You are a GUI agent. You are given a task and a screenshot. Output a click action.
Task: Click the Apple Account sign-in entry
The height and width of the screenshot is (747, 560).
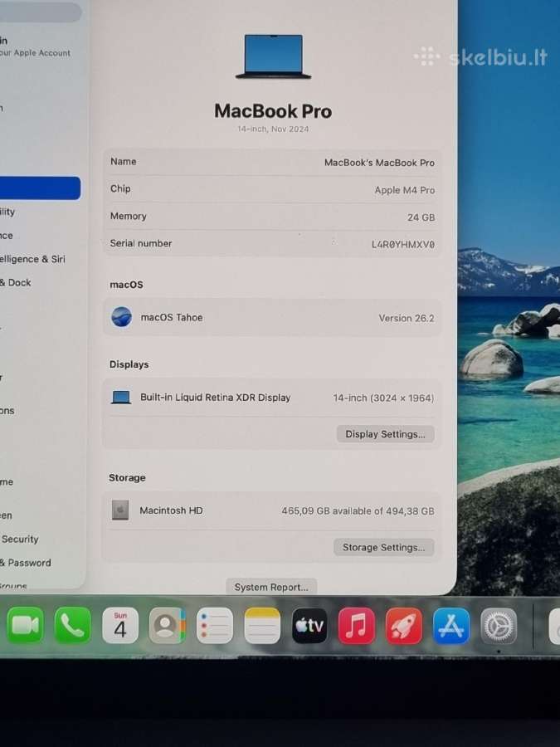click(35, 46)
